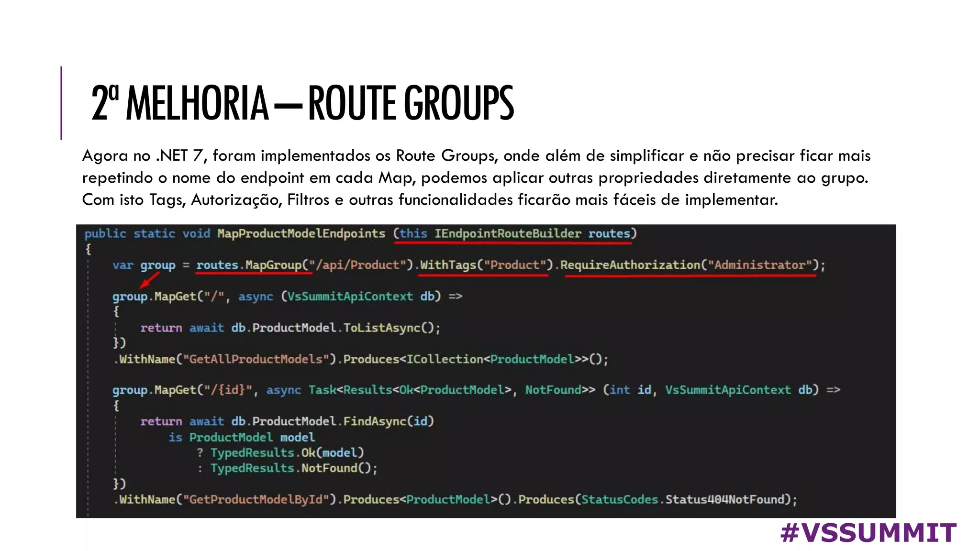Click 'db.ProductModel.ToListAsync()' in code
The height and width of the screenshot is (551, 980).
(332, 328)
